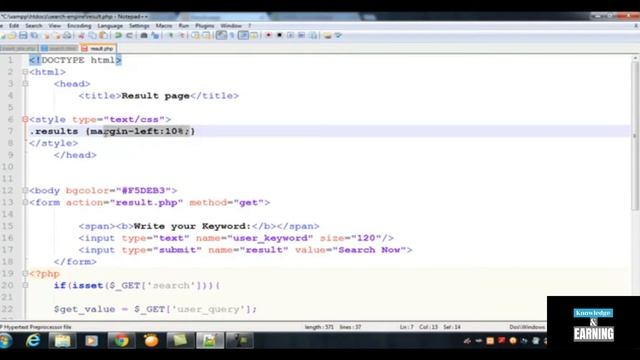Print the document using the toolbar icon
Screen dimensions: 640x360
[67, 36]
